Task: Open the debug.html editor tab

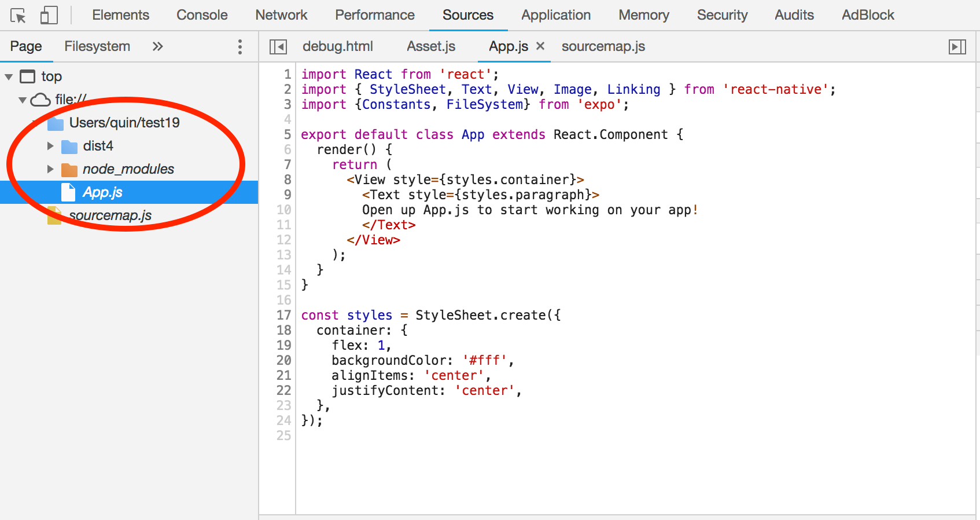Action: (337, 46)
